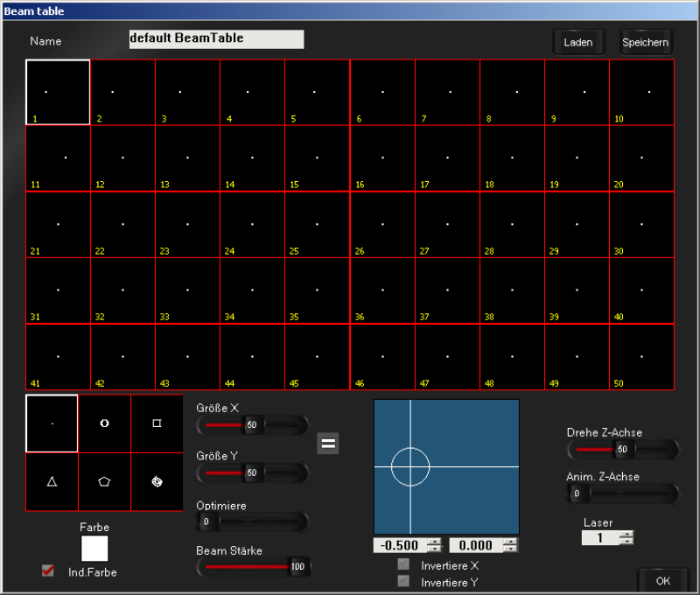Viewport: 700px width, 595px height.
Task: Select beam cell 20
Action: 642,158
